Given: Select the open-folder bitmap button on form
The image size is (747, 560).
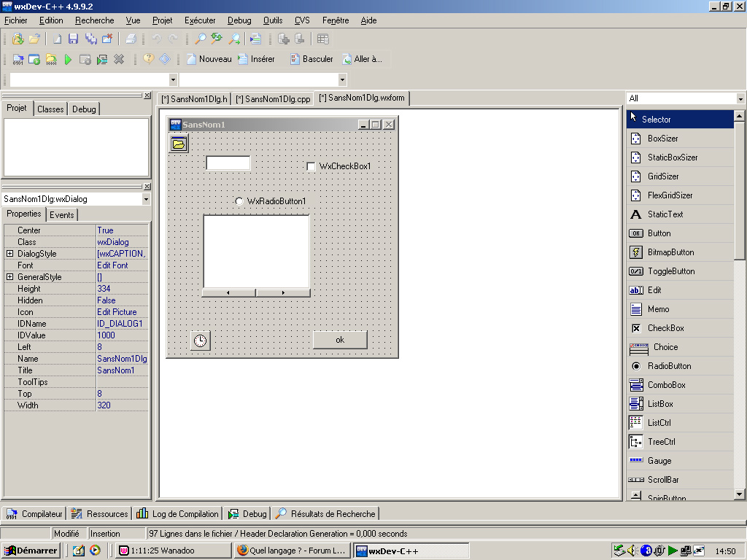Looking at the screenshot, I should coord(179,144).
